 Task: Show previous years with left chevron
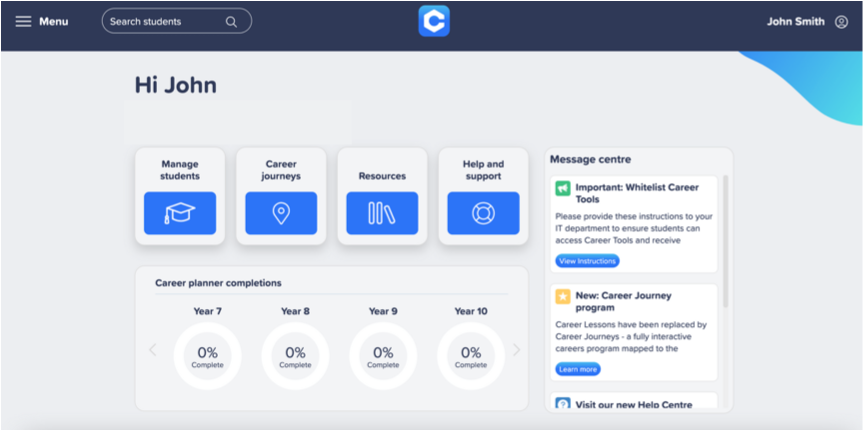click(x=153, y=350)
